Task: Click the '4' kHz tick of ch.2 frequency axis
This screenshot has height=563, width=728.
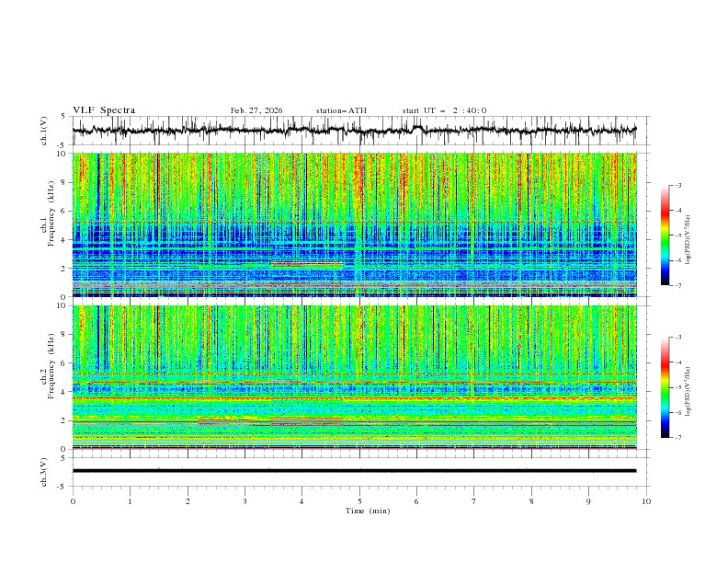Action: coord(64,392)
